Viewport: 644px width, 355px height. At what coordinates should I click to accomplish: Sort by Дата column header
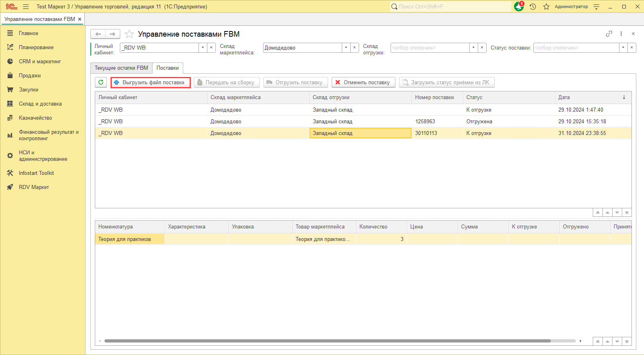pos(593,98)
